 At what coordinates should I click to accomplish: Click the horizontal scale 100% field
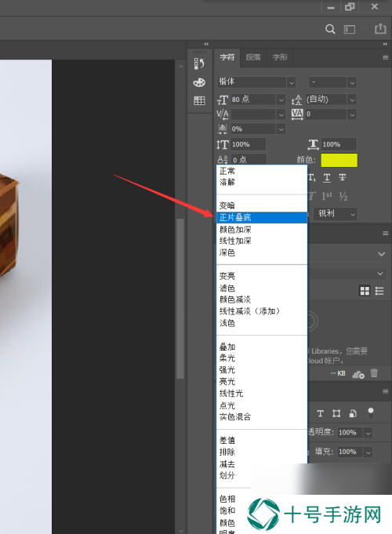339,144
